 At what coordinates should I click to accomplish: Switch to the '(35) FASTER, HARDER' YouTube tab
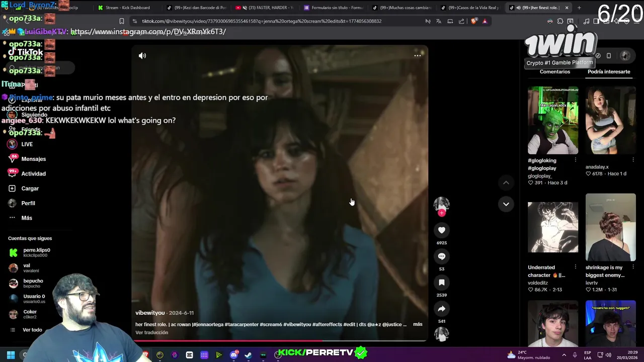[265, 8]
